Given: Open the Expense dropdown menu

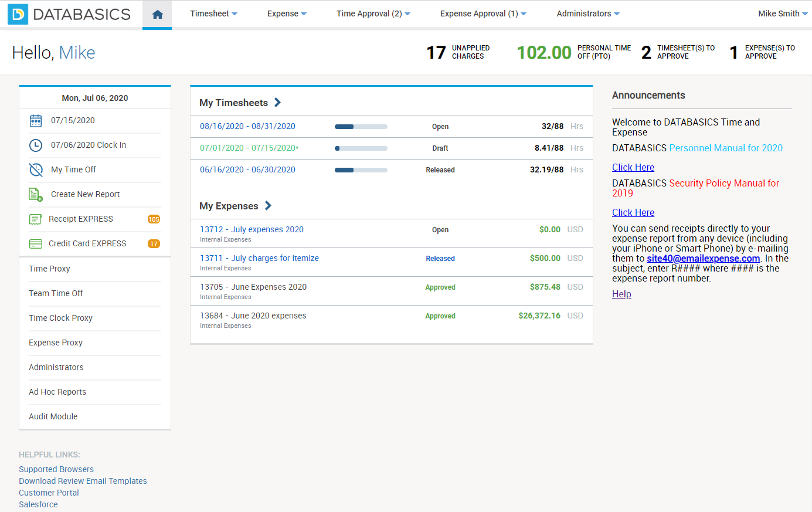Looking at the screenshot, I should pos(287,13).
